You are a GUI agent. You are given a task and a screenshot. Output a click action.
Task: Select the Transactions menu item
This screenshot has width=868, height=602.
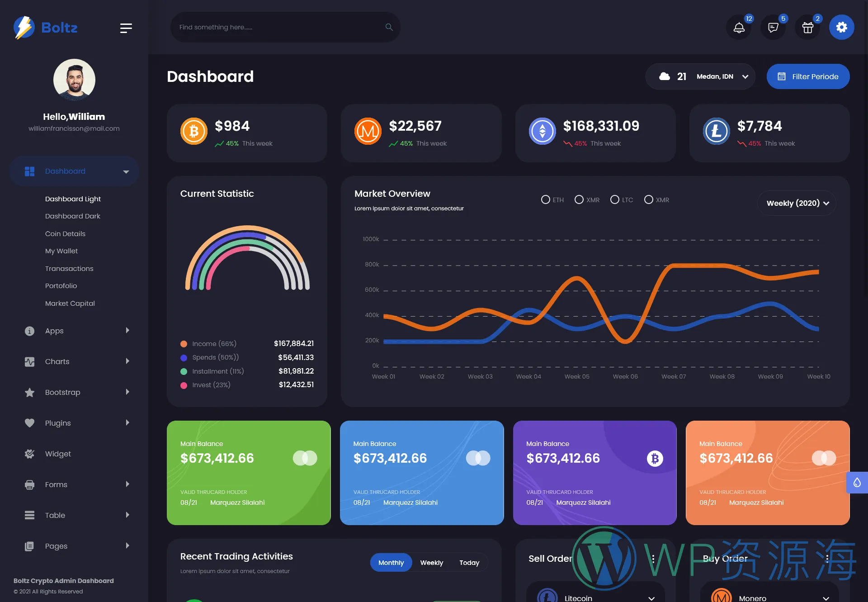(69, 268)
